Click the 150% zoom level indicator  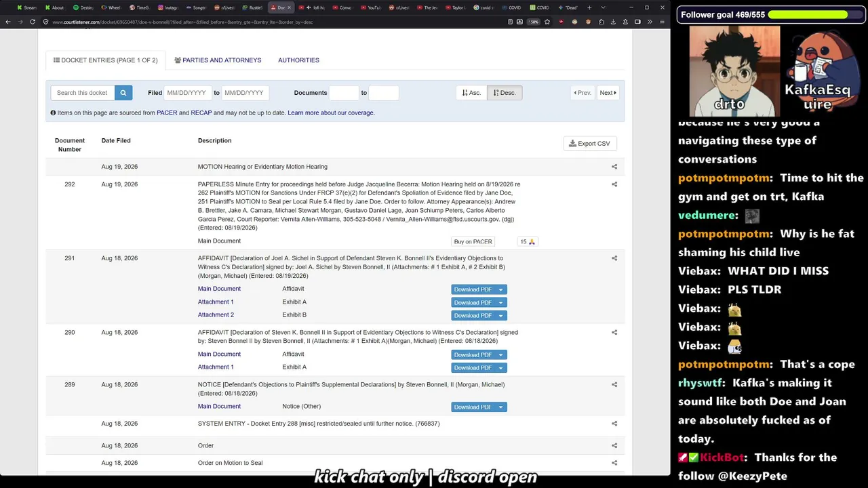(x=534, y=22)
